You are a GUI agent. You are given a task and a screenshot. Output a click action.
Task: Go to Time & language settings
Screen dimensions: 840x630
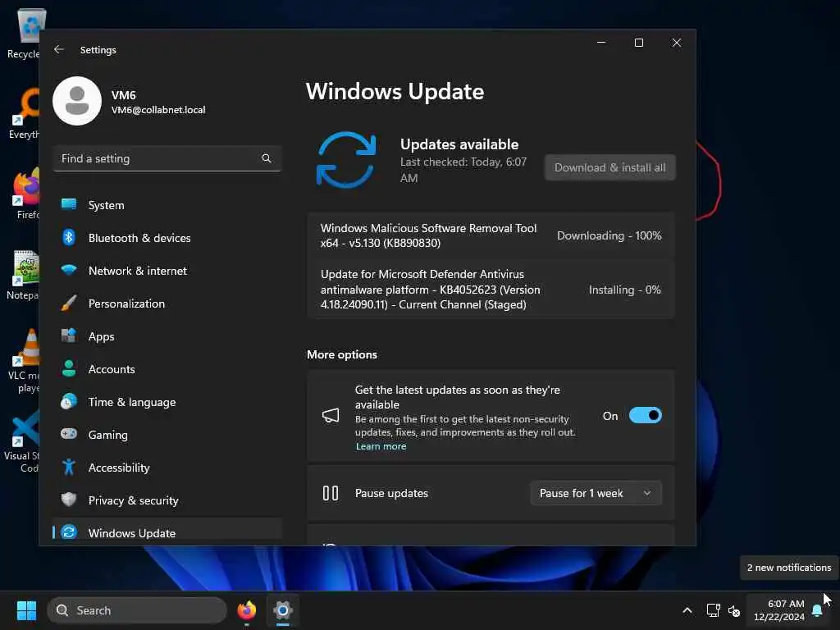click(167, 401)
